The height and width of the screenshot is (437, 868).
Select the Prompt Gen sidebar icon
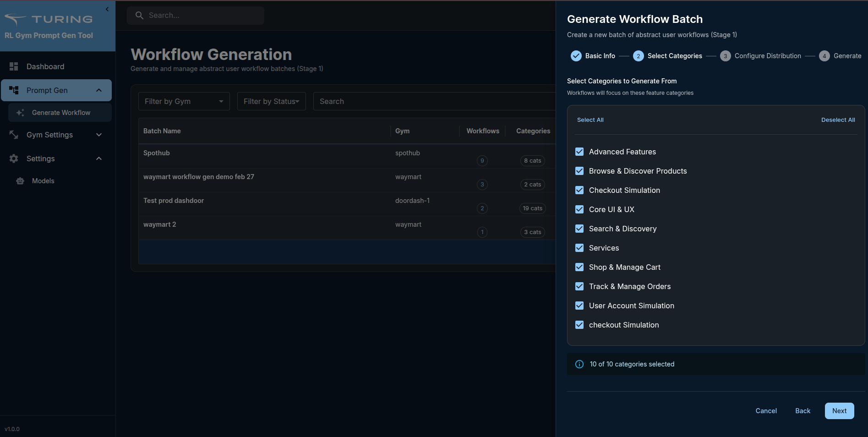click(14, 90)
